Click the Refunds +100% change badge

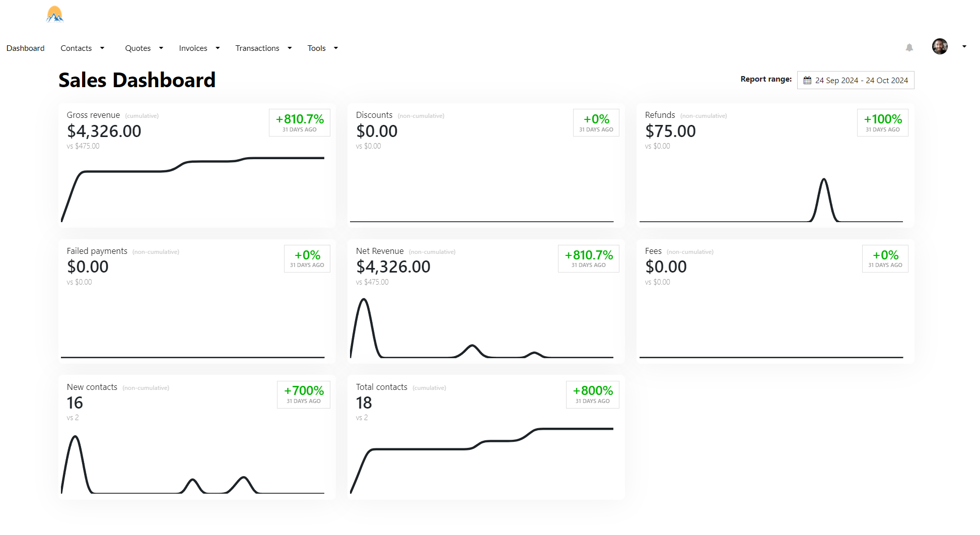pos(882,123)
